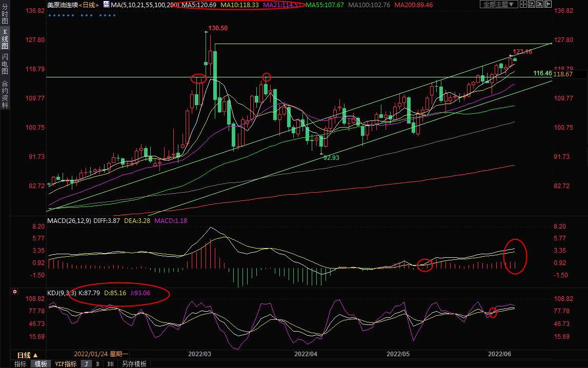Viewport: 588px width, 368px height.
Task: Toggle the BB template button
Action: [110, 364]
